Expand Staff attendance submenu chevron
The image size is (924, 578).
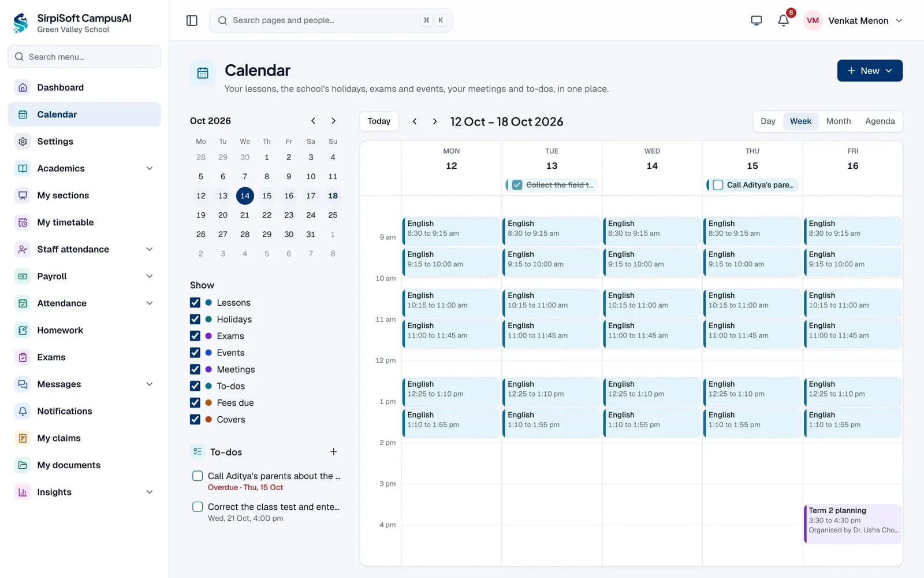pyautogui.click(x=150, y=249)
